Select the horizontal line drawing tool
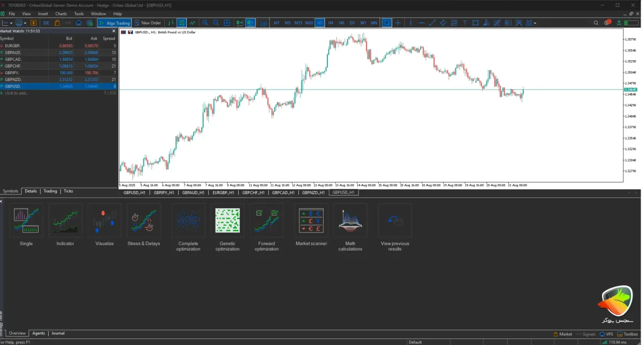Viewport: 644px width, 345px height. pyautogui.click(x=421, y=23)
